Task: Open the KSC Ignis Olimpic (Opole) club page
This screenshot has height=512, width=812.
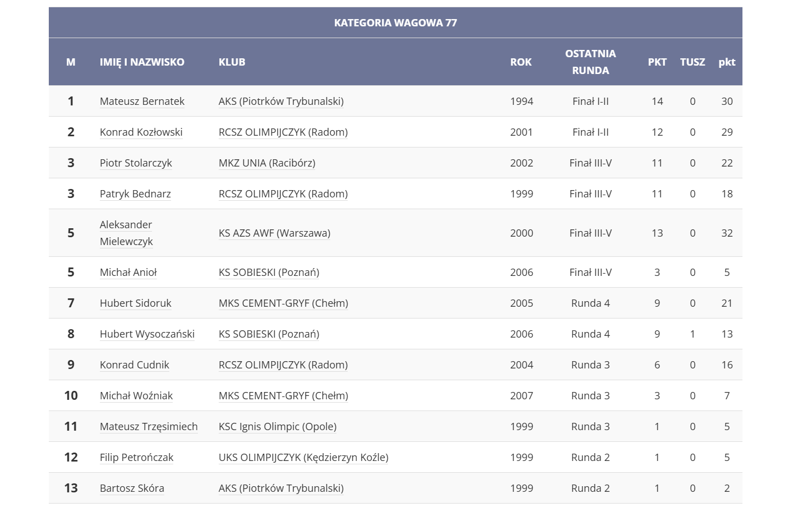Action: click(x=277, y=427)
